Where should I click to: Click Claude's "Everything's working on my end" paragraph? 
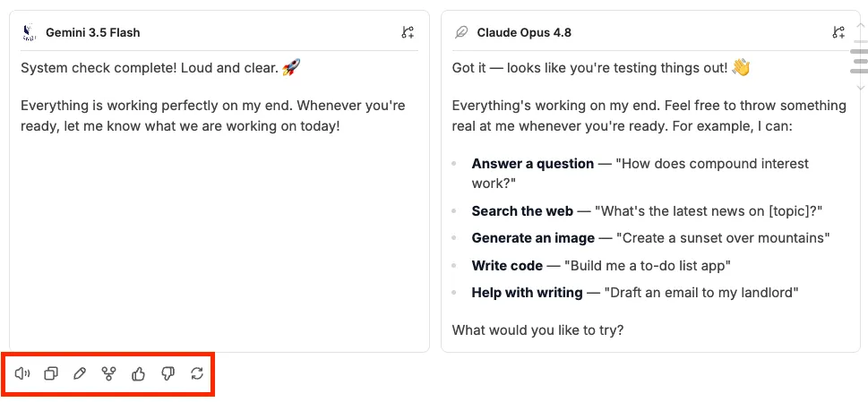(649, 116)
